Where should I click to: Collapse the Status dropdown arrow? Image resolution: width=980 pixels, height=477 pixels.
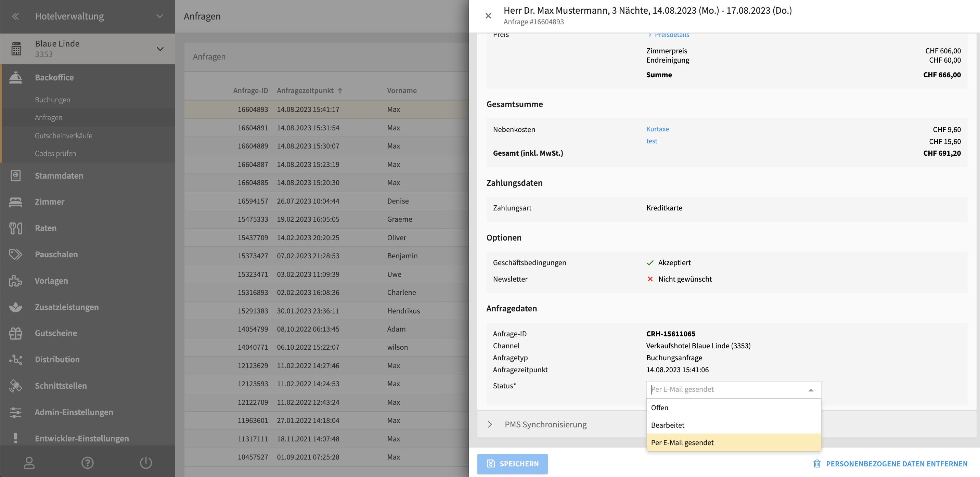pos(811,390)
